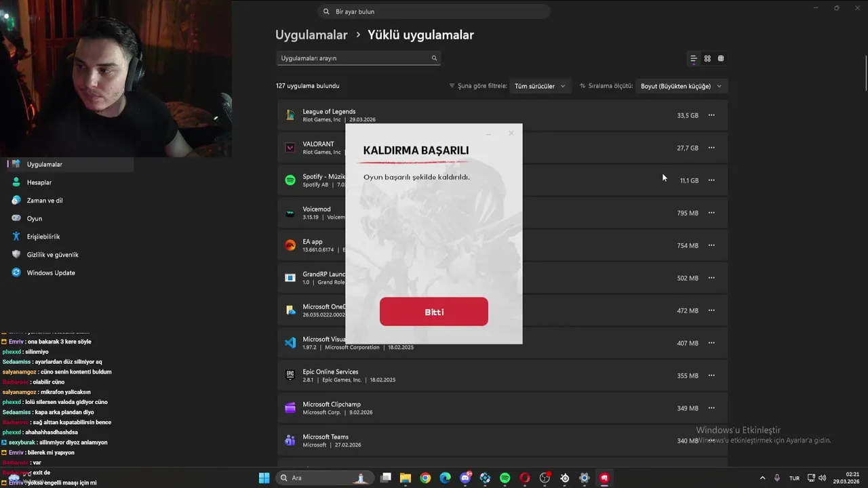This screenshot has height=488, width=868.
Task: Open options menu for League of Legends
Action: pos(711,115)
